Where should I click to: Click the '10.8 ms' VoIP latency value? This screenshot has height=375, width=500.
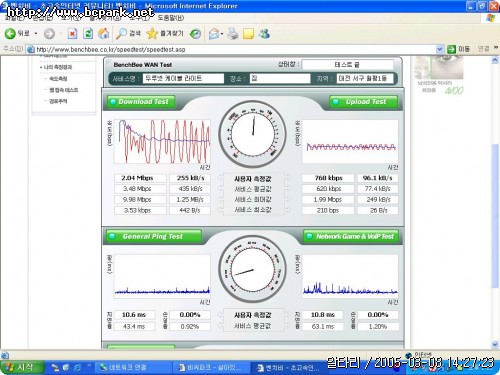click(322, 315)
